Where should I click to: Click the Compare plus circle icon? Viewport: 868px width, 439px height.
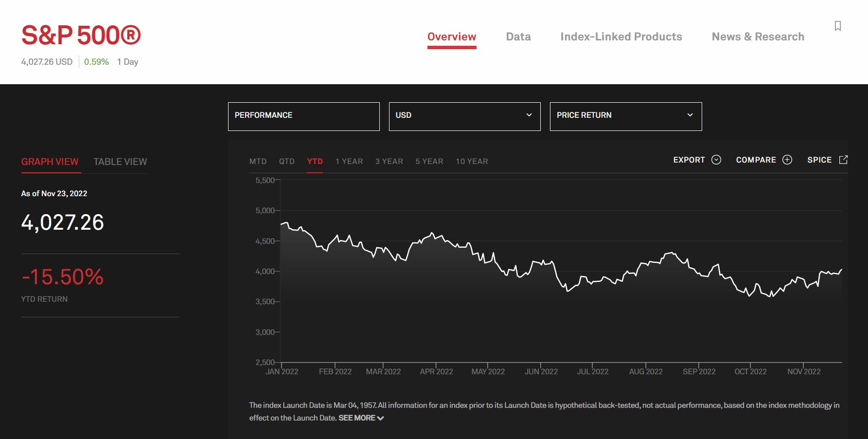[787, 160]
